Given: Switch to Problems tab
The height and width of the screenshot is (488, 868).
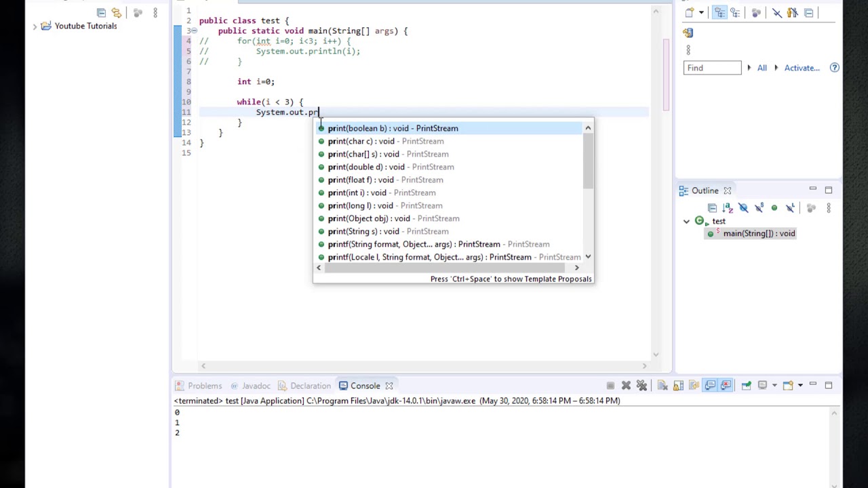Looking at the screenshot, I should click(x=199, y=386).
